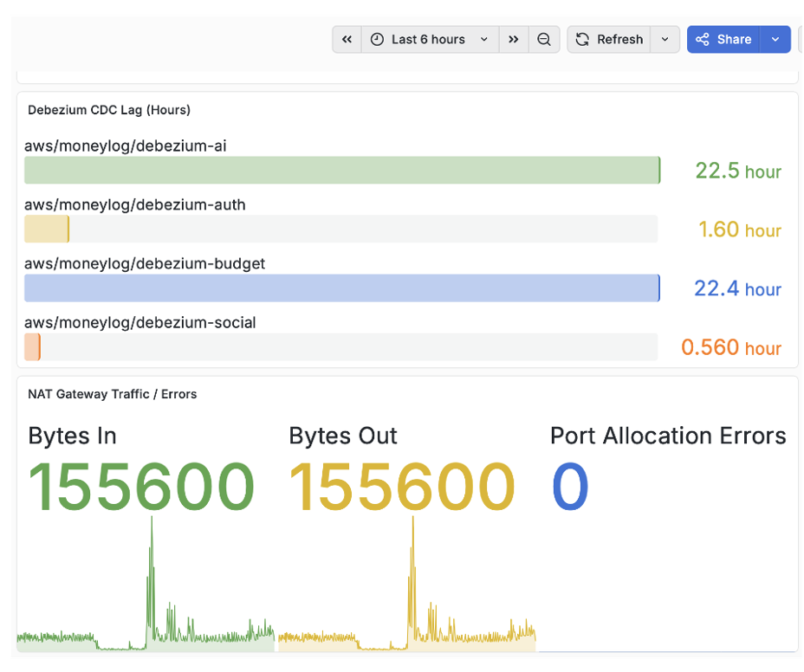The image size is (804, 672).
Task: Click the Port Allocation Errors label
Action: coord(668,436)
